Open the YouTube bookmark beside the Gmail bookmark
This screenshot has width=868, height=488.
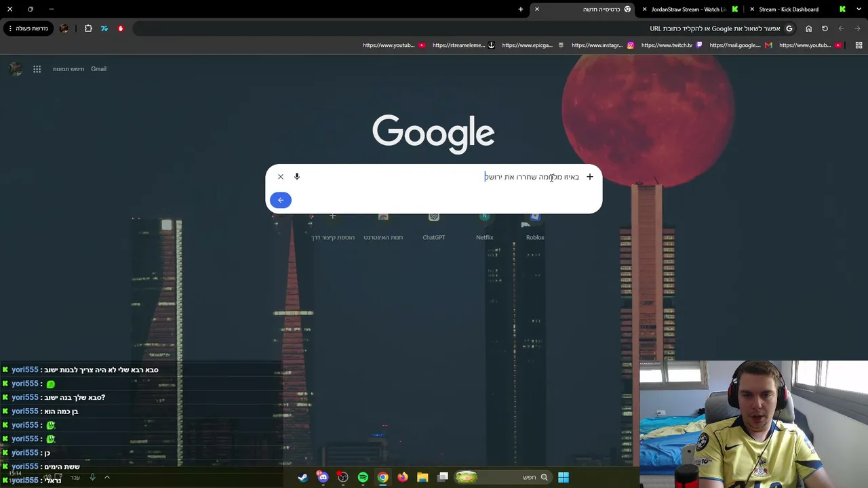point(810,45)
